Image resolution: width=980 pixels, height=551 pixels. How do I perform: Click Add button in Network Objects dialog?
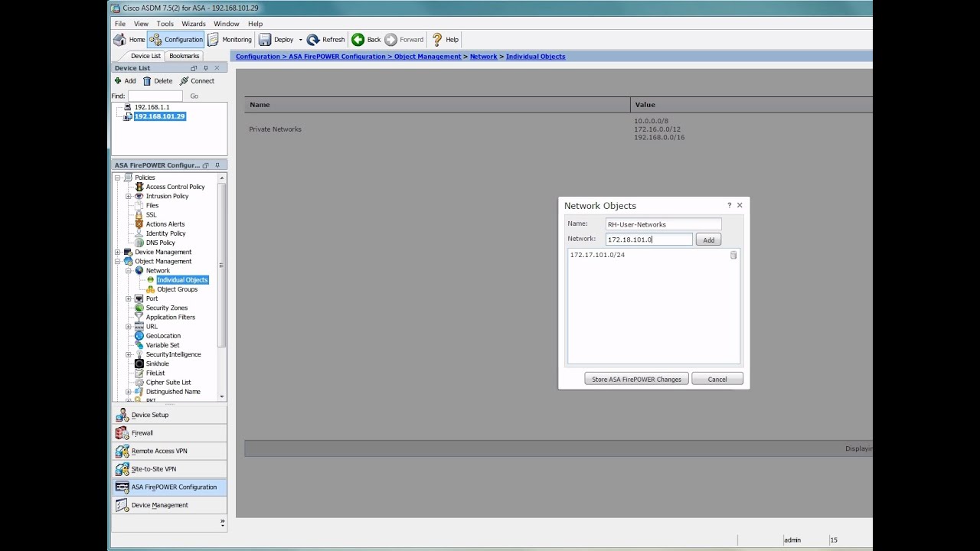click(x=708, y=240)
